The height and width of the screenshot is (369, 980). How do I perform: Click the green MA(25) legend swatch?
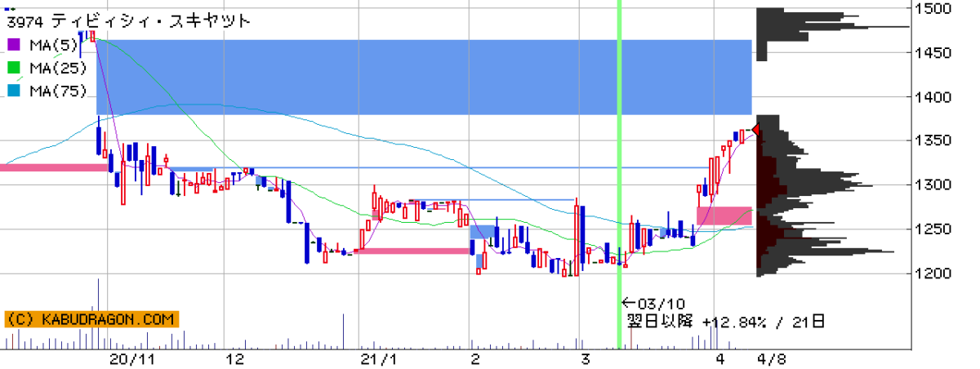14,68
